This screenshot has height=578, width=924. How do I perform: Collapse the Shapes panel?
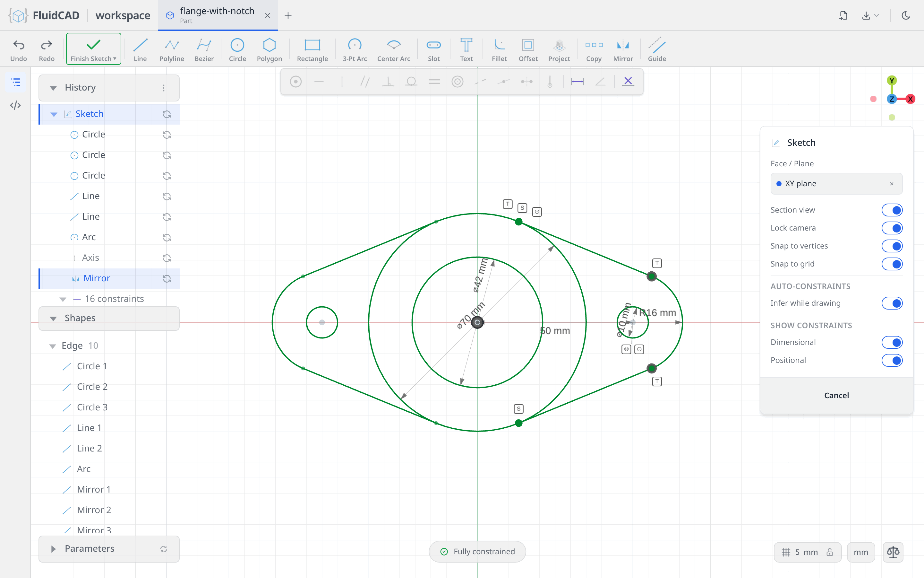coord(53,318)
